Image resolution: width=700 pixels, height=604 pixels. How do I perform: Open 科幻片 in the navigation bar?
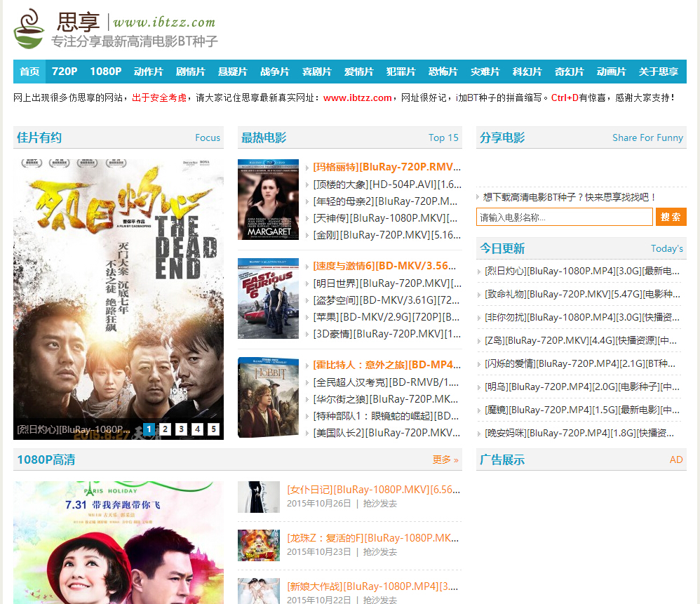click(x=527, y=72)
